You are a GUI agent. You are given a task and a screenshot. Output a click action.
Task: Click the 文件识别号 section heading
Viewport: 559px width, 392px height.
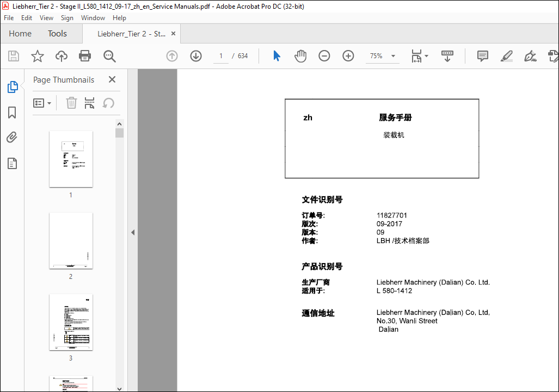coord(322,200)
